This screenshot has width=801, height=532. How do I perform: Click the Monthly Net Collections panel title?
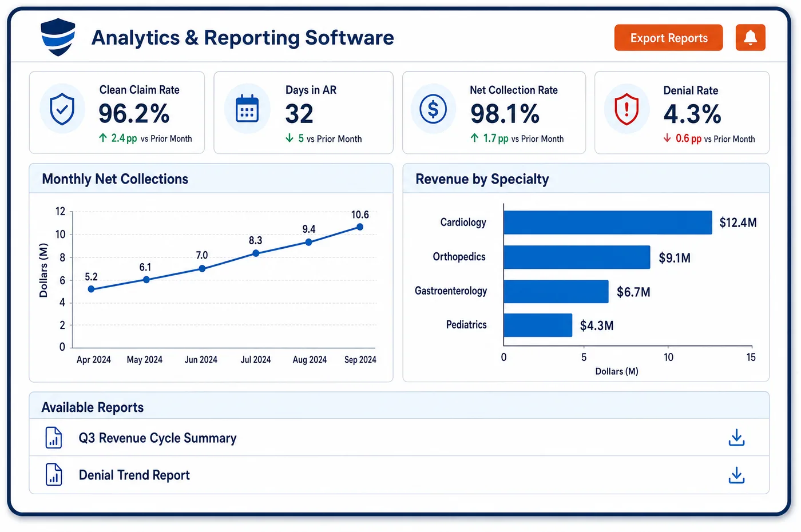coord(115,179)
